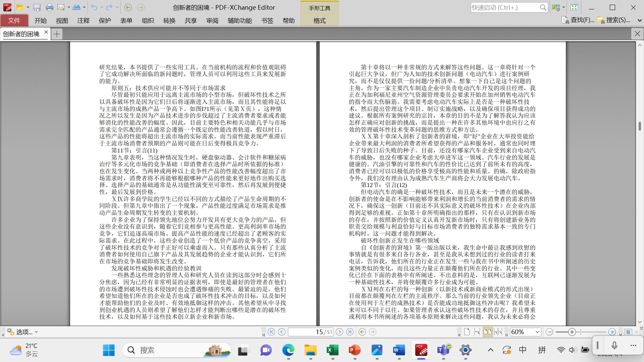Expand the Open folder dropdown arrow
This screenshot has width=644, height=362.
(28, 7)
